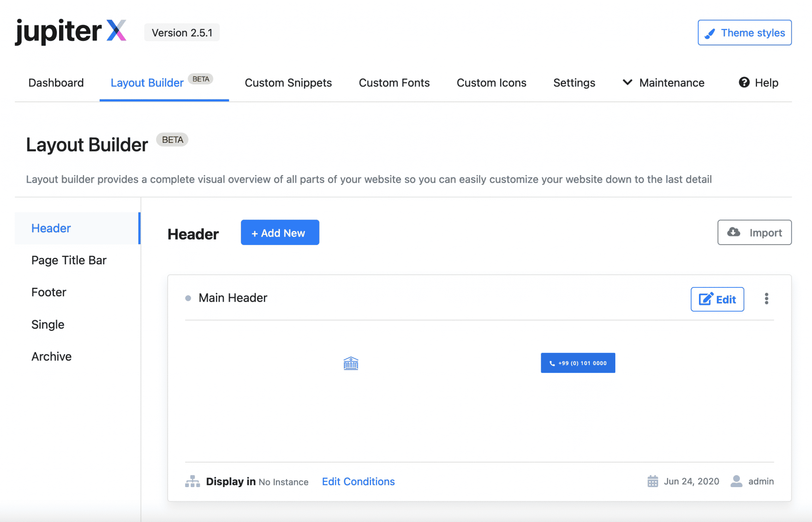Click the admin user avatar icon

tap(736, 482)
